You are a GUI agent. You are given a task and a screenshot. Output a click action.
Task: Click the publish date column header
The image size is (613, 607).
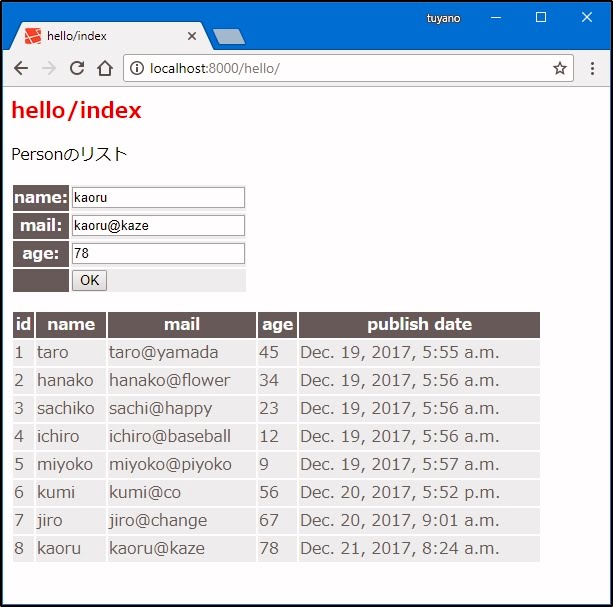[419, 324]
